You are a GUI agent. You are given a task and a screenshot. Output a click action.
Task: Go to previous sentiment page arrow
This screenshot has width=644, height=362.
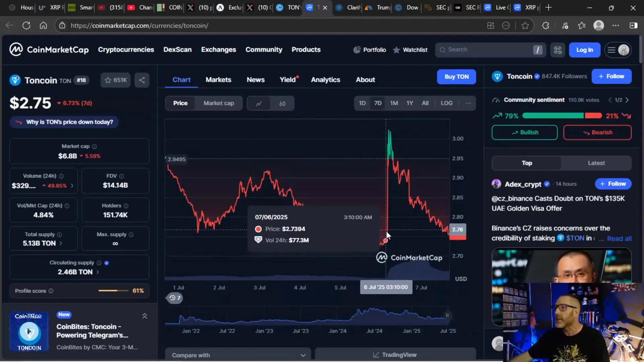[610, 100]
